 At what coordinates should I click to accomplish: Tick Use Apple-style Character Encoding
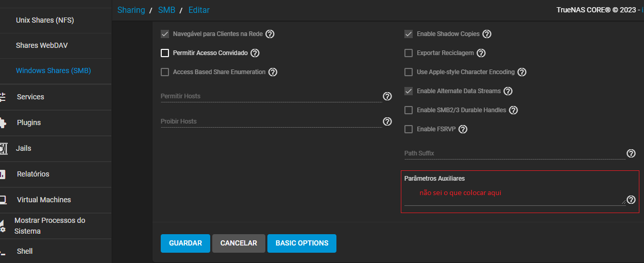[x=409, y=72]
